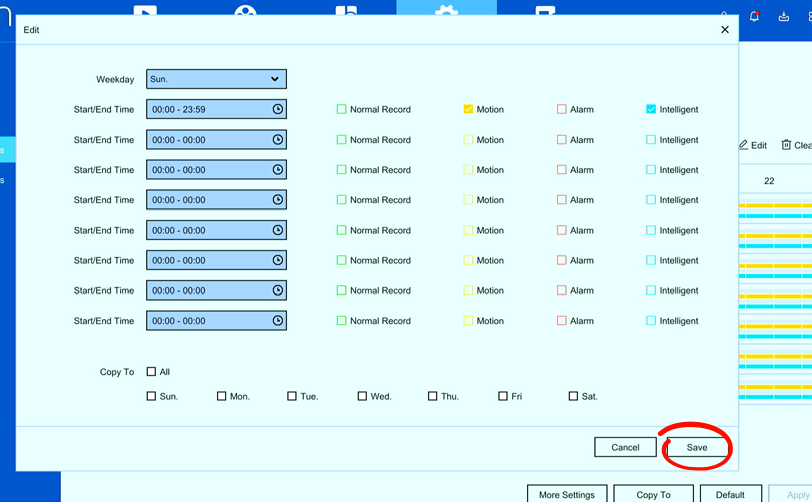Click the Cancel button
The width and height of the screenshot is (812, 502).
click(x=625, y=447)
